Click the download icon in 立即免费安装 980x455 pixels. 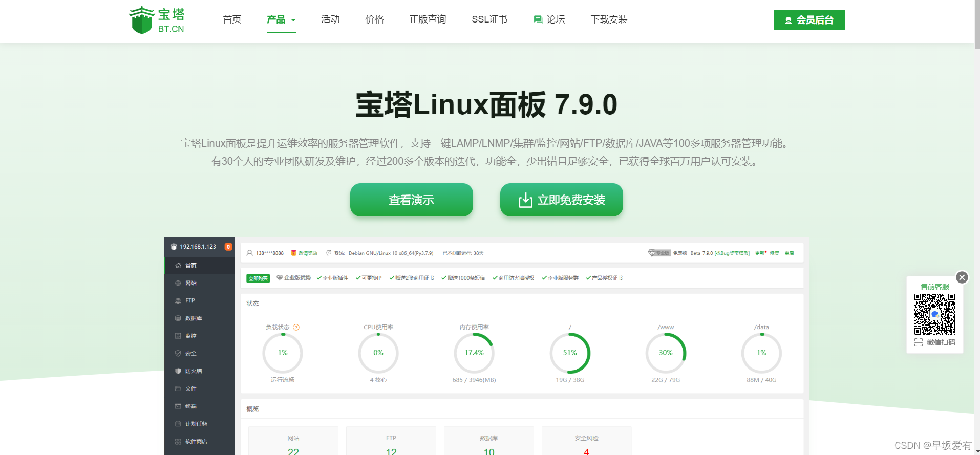coord(525,200)
